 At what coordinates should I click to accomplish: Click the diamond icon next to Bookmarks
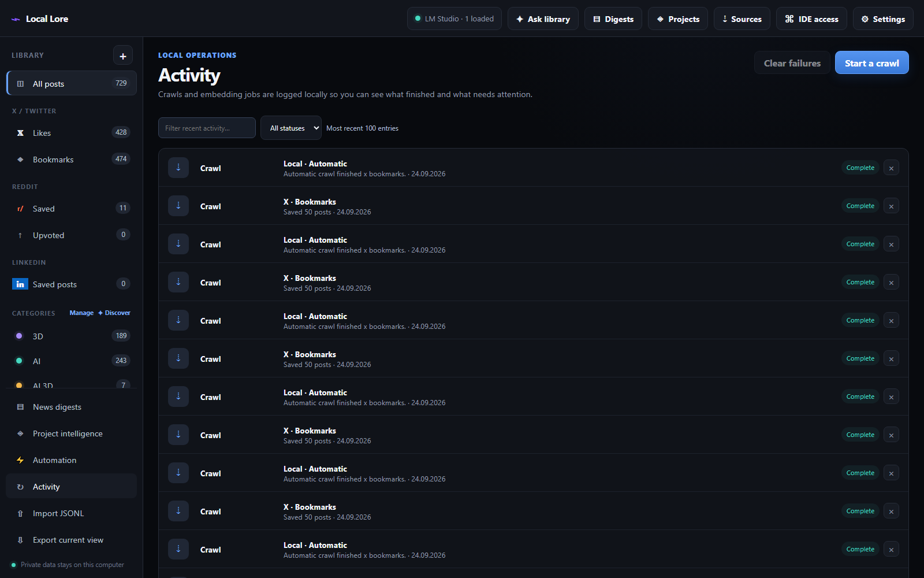tap(20, 160)
